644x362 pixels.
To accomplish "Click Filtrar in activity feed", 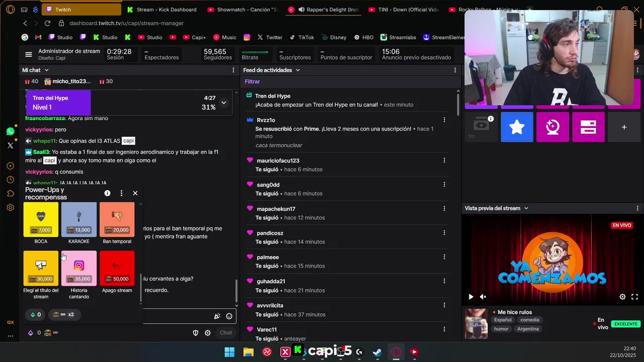I will pos(253,81).
